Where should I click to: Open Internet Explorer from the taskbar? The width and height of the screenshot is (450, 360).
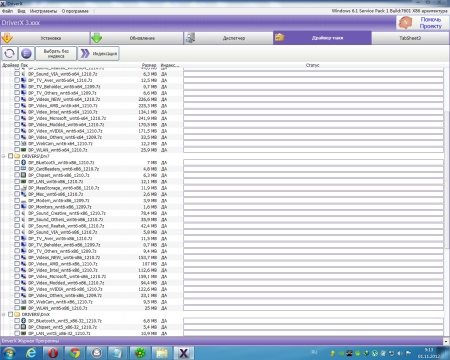tap(31, 353)
